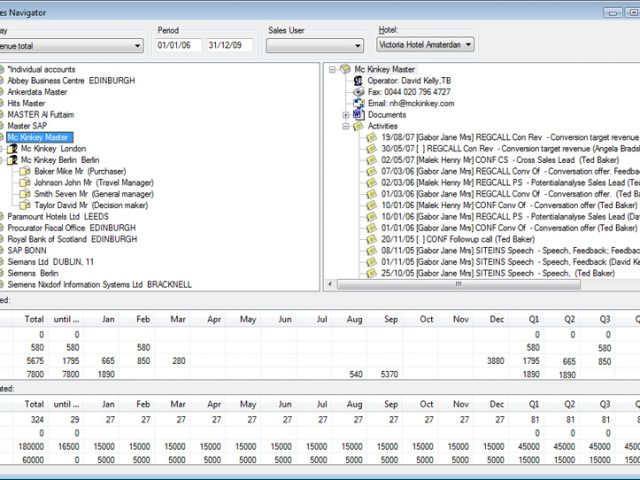The image size is (640, 480).
Task: Select SAP BONN account
Action: click(27, 251)
